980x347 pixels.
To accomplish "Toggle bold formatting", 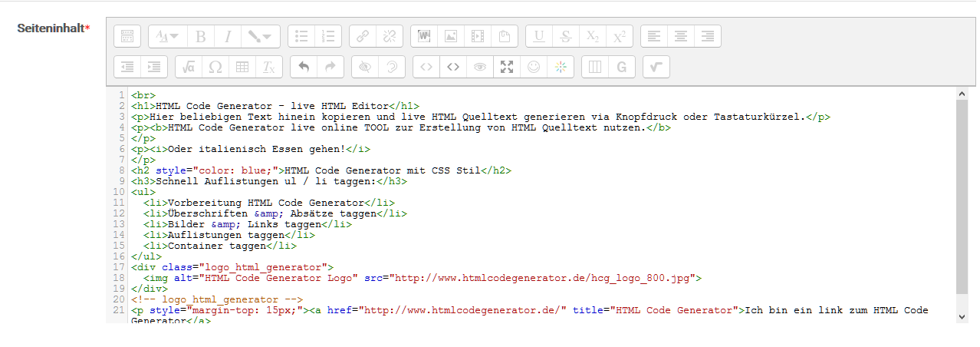I will [201, 36].
